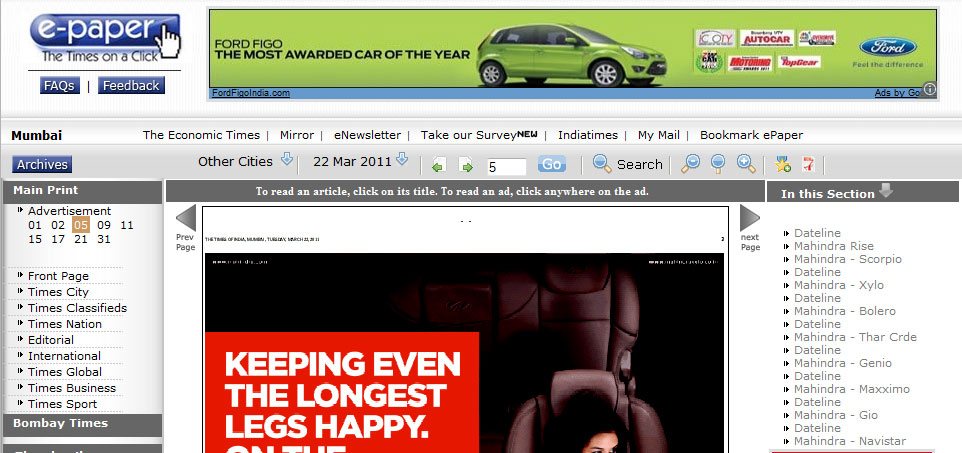Open My Mail in the top navigation
Viewport: 962px width, 453px height.
(x=659, y=135)
